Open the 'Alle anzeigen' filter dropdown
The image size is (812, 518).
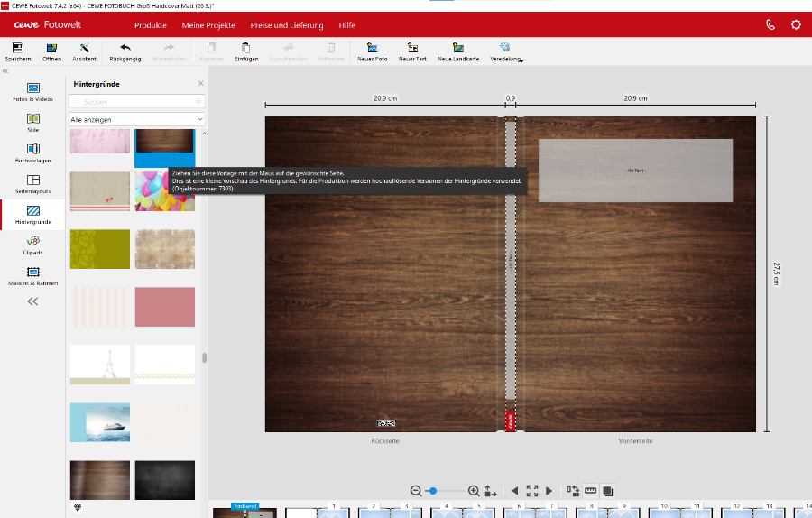(137, 119)
